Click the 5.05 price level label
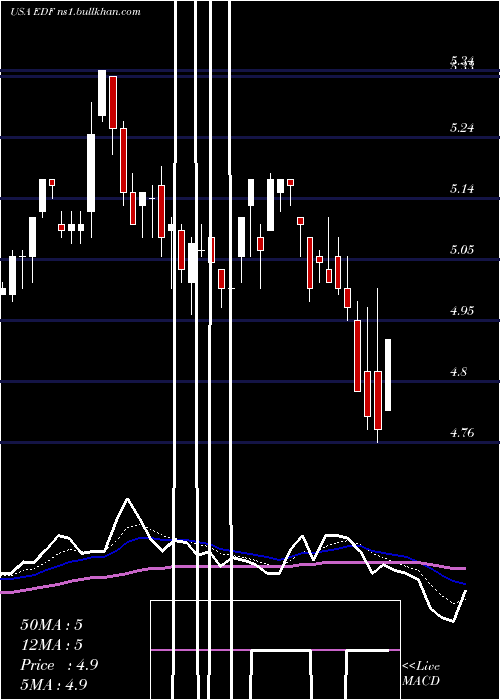The image size is (500, 700). [462, 250]
